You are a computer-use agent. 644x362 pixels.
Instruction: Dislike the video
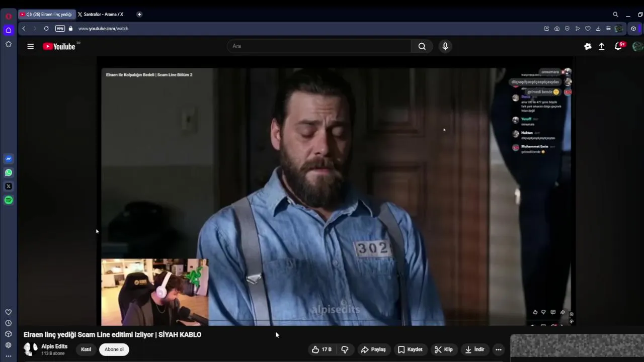(345, 349)
